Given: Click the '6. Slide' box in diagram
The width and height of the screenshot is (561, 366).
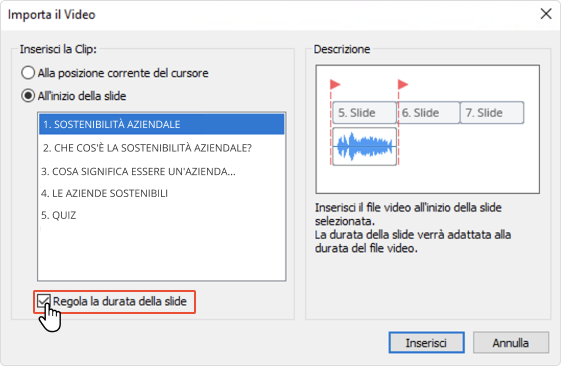Looking at the screenshot, I should [429, 113].
